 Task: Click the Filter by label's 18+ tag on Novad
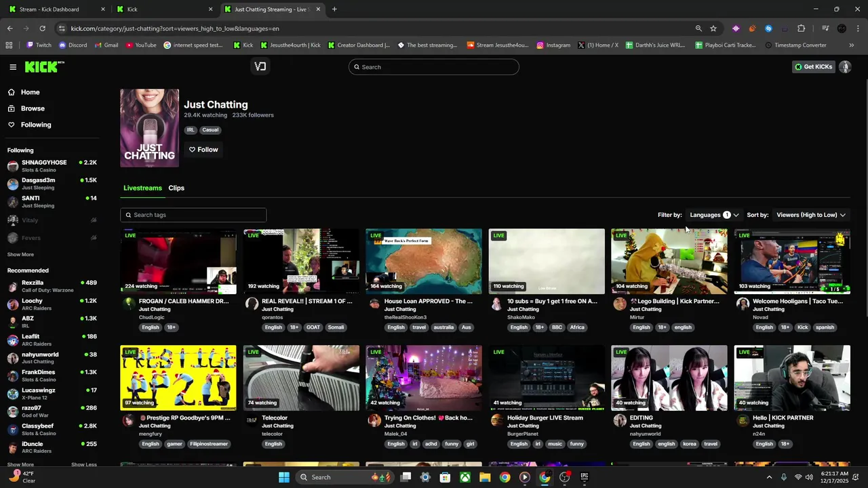tap(785, 327)
